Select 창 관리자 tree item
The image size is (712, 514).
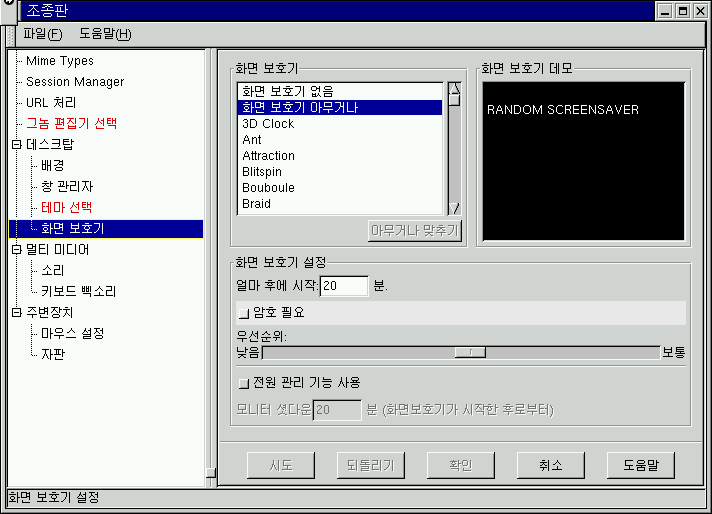pyautogui.click(x=67, y=187)
